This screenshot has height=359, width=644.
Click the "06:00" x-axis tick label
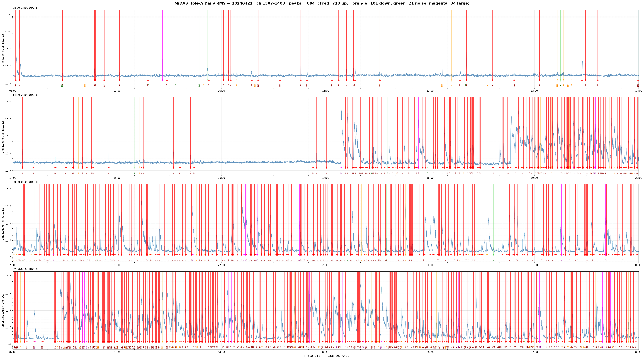pyautogui.click(x=430, y=352)
